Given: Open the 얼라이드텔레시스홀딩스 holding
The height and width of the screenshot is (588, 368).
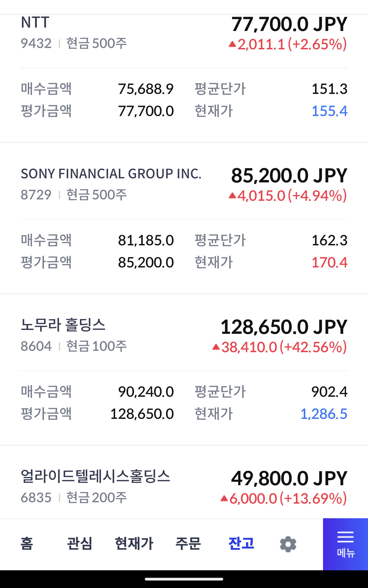Looking at the screenshot, I should tap(95, 476).
